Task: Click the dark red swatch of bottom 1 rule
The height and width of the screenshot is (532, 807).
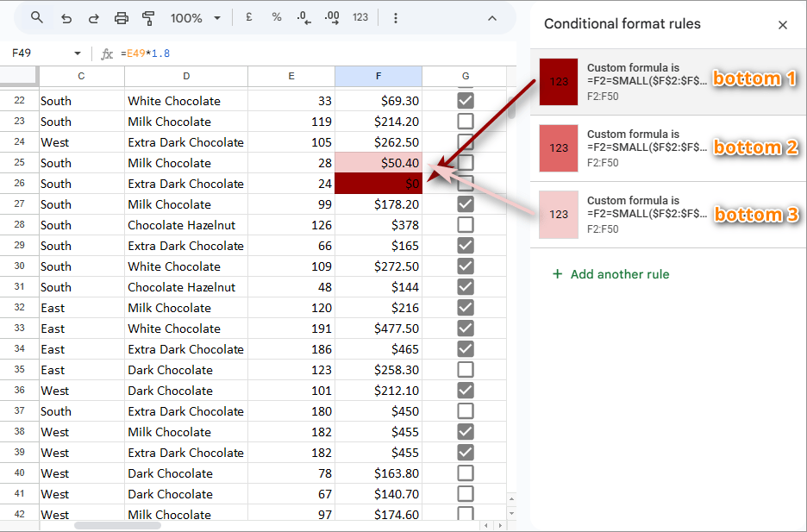Action: coord(558,82)
